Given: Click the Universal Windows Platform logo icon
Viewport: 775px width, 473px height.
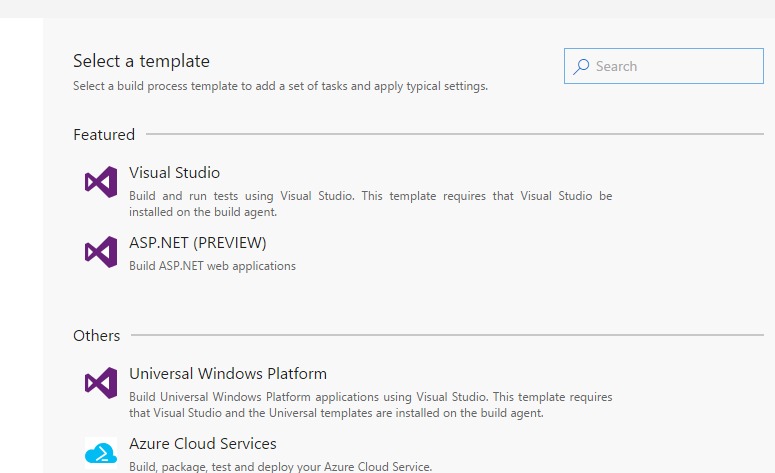Looking at the screenshot, I should coord(101,383).
